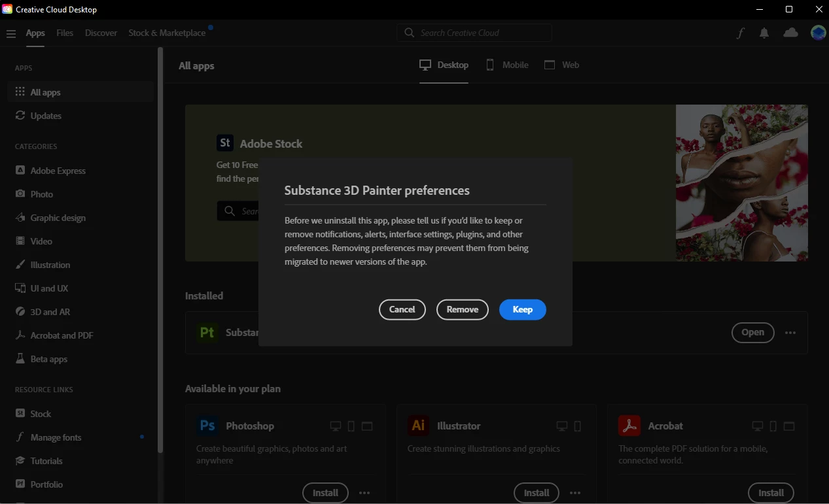Switch to the Discover tab
The image size is (829, 504).
[x=101, y=33]
